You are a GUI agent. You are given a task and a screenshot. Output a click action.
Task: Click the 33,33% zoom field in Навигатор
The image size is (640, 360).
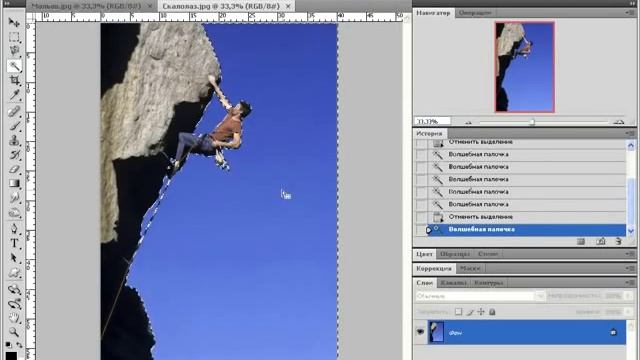pyautogui.click(x=432, y=121)
